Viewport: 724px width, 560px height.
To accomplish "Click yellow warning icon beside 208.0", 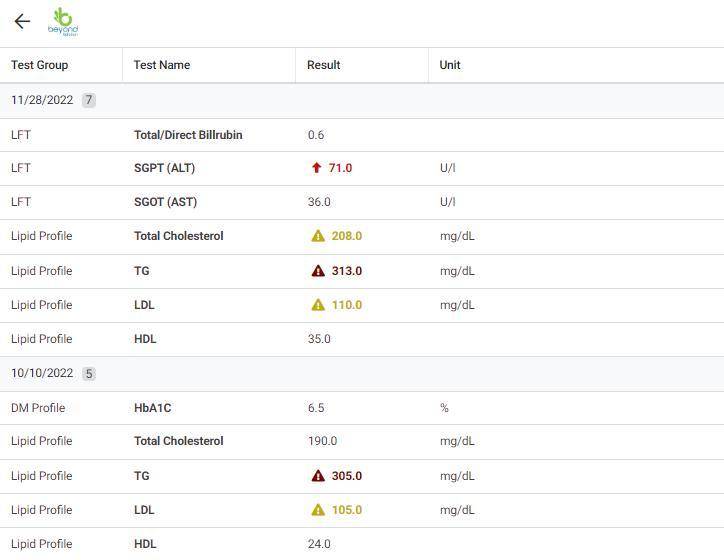I will click(318, 236).
